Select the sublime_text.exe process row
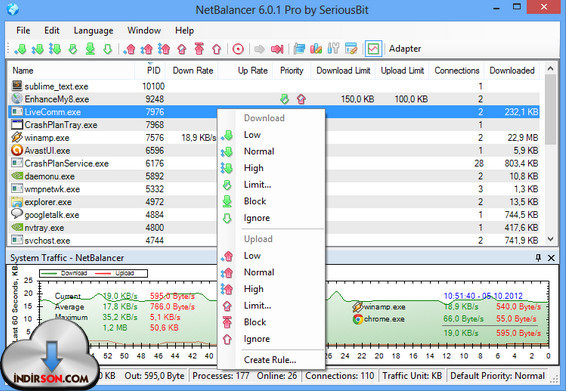Viewport: 566px width, 391px height. (x=274, y=86)
